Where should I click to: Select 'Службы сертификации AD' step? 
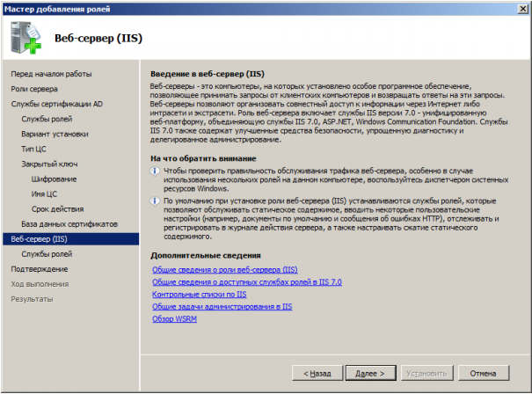[x=56, y=104]
